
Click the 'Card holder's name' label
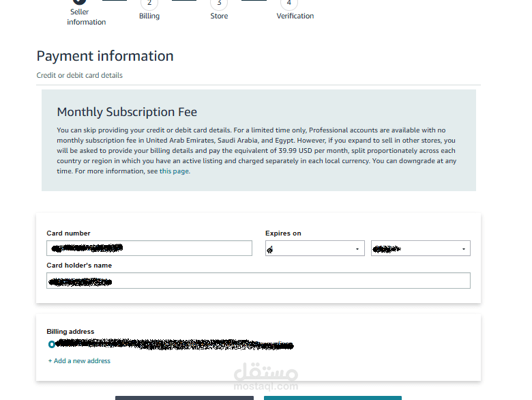[79, 266]
